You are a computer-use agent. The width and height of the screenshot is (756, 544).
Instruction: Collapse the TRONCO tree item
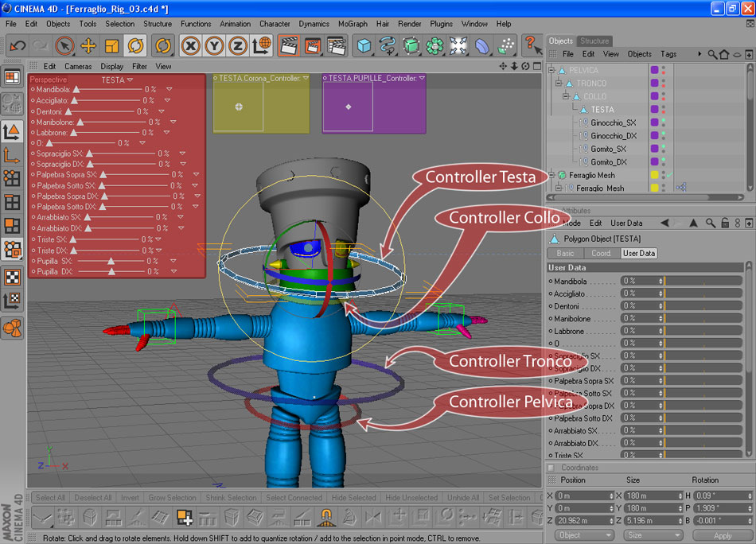click(x=559, y=84)
